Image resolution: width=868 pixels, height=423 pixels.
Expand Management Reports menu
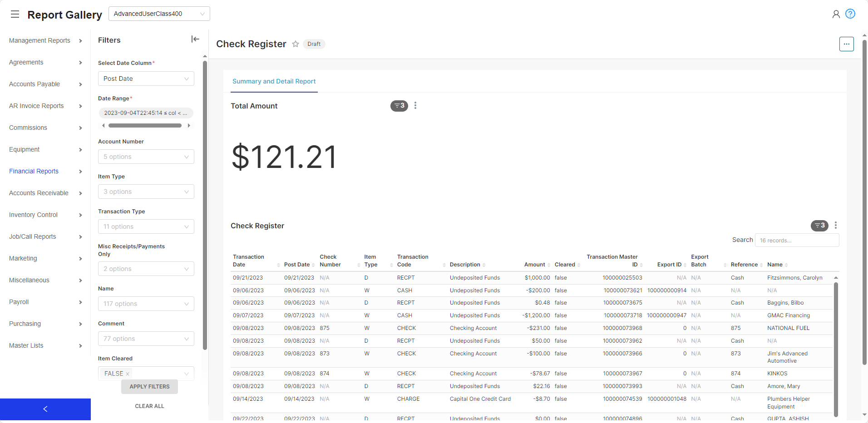point(45,40)
